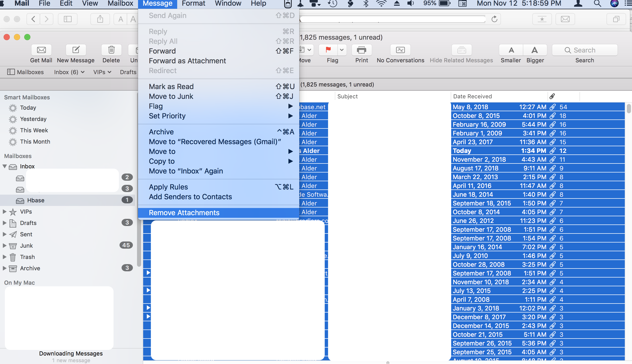Click Hide Related Messages icon

point(461,50)
